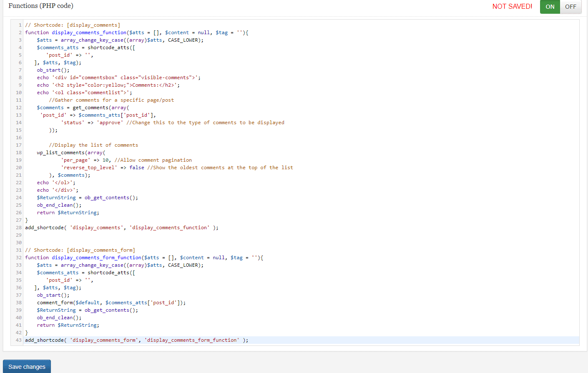This screenshot has height=373, width=588.
Task: Click the echo line containing id="commentsbox"
Action: (118, 78)
